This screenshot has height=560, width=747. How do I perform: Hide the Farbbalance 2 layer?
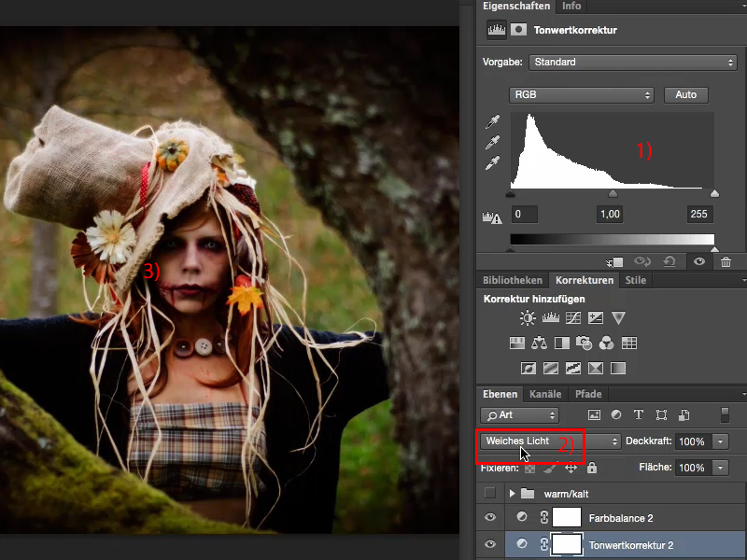pos(489,518)
